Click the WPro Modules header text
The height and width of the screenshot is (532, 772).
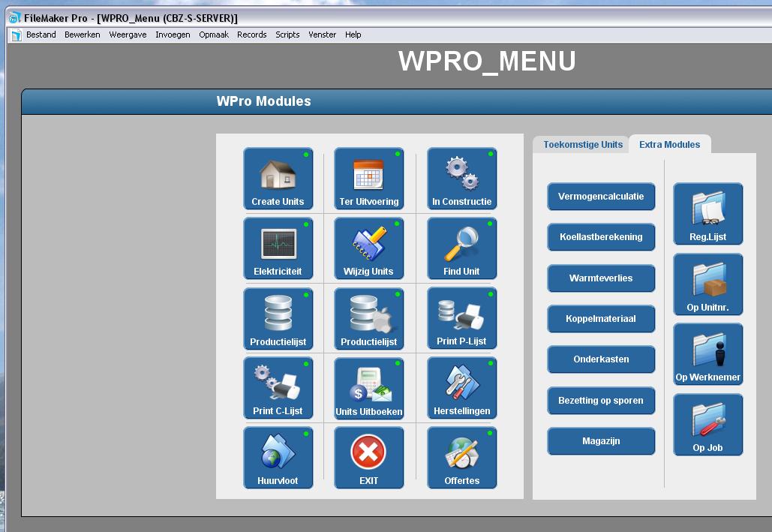tap(264, 101)
